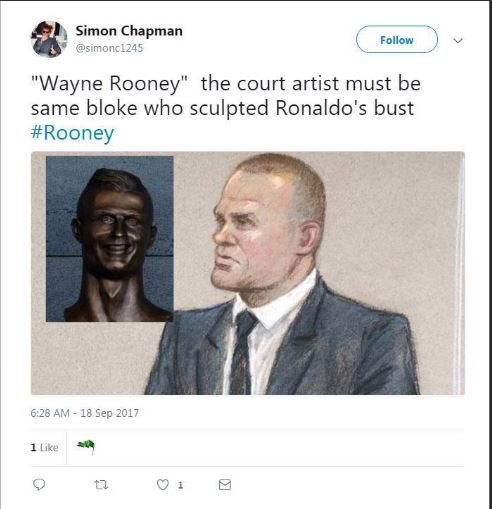
Task: Open the court sketch image of Rooney
Action: 248,273
